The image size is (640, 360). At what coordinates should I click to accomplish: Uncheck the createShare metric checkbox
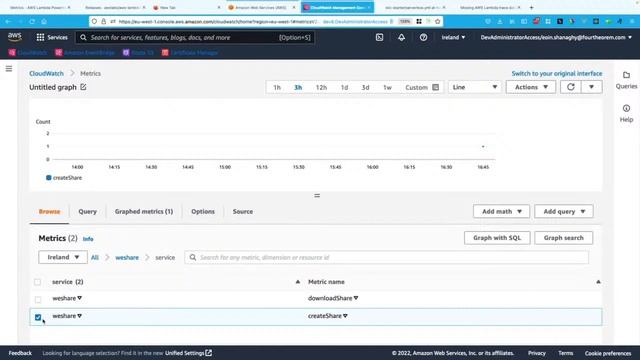(38, 317)
